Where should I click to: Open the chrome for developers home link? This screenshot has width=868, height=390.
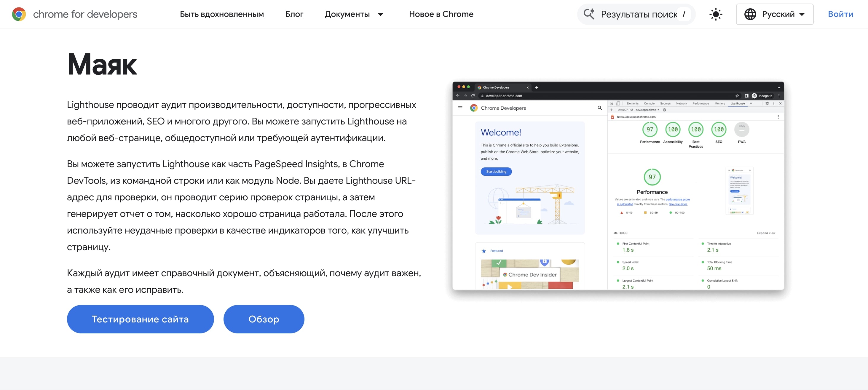point(74,14)
